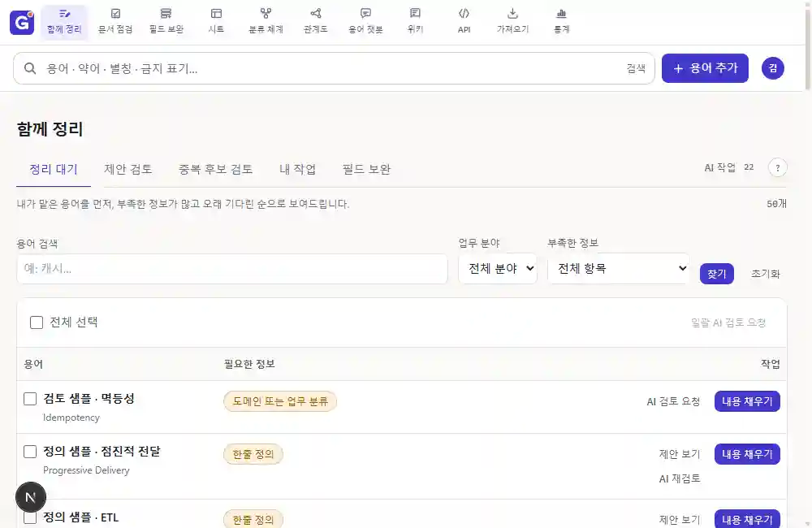Image resolution: width=812 pixels, height=528 pixels.
Task: Click the G app logo
Action: click(x=22, y=22)
